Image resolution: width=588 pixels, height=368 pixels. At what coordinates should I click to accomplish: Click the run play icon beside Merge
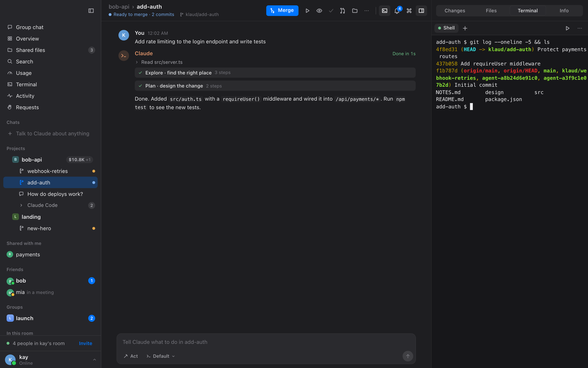pos(307,11)
